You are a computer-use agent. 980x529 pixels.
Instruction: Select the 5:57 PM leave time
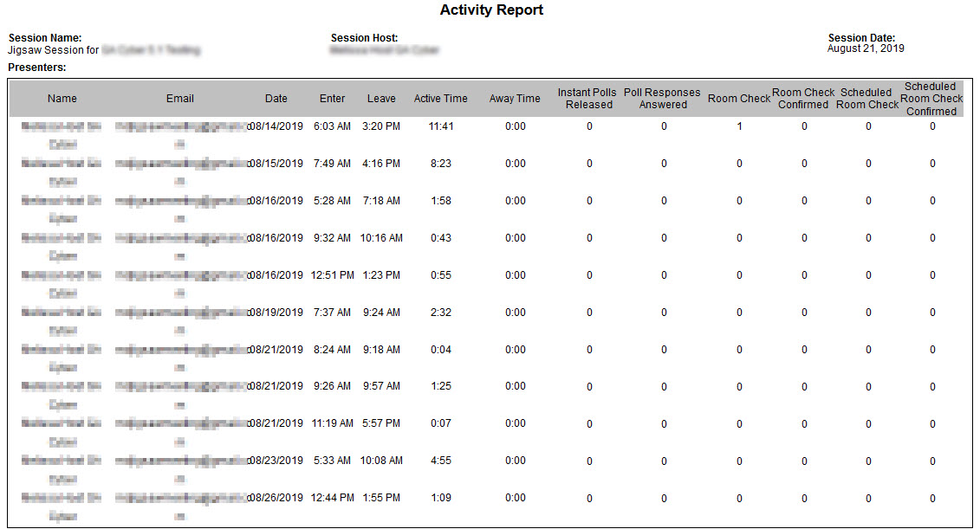click(x=381, y=423)
